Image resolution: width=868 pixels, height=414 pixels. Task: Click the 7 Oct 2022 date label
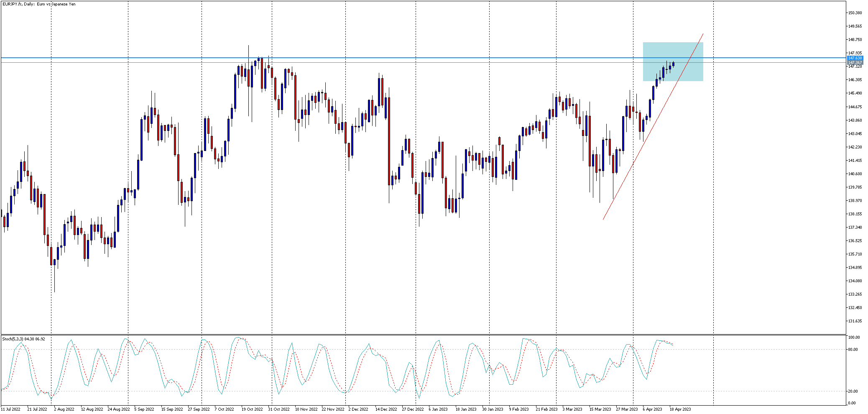coord(224,409)
